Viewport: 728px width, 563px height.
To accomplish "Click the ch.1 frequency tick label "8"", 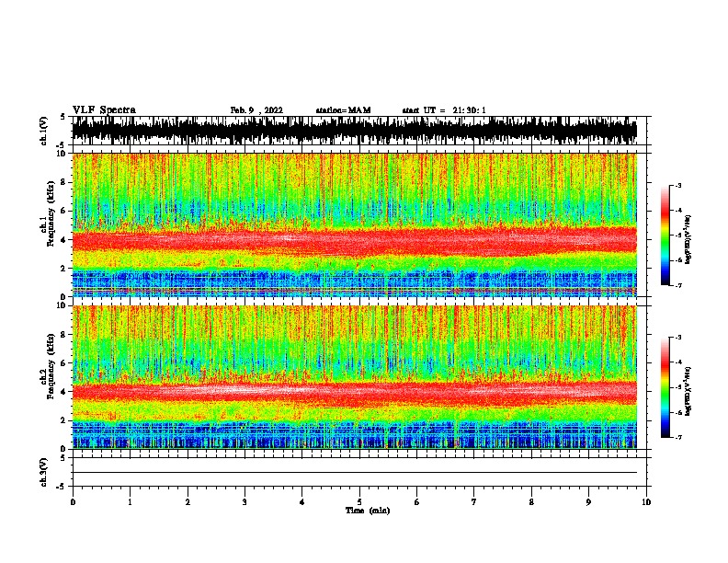I will coord(64,182).
